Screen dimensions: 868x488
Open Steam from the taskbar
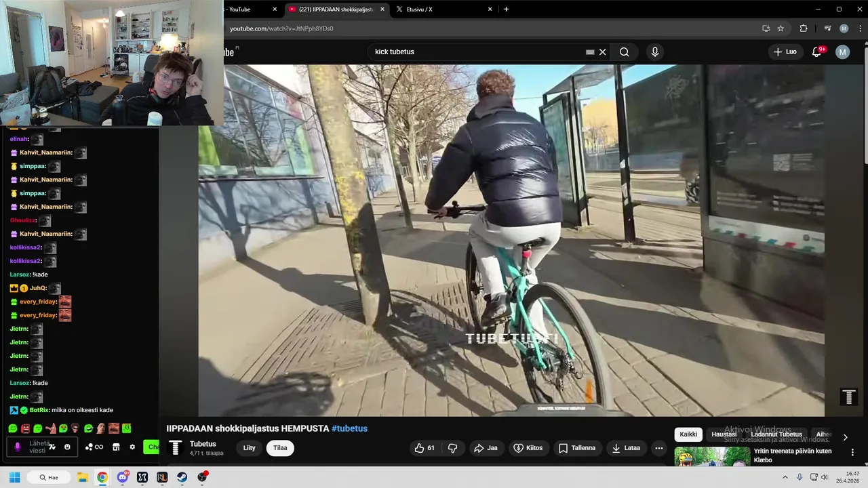tap(182, 477)
